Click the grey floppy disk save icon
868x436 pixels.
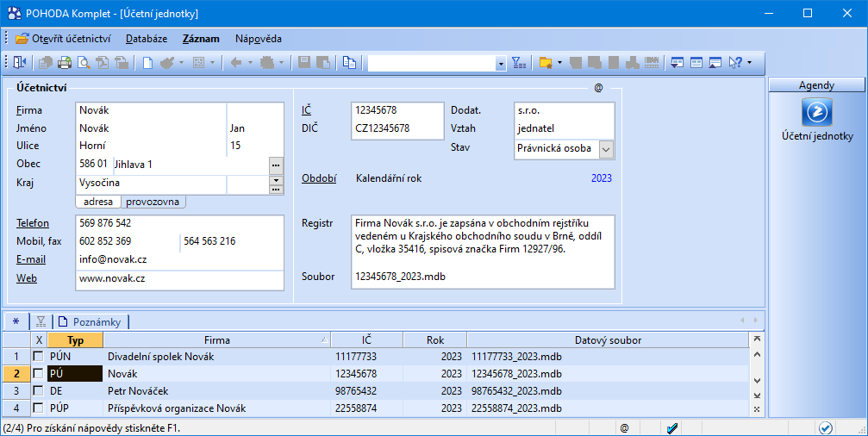click(x=304, y=63)
